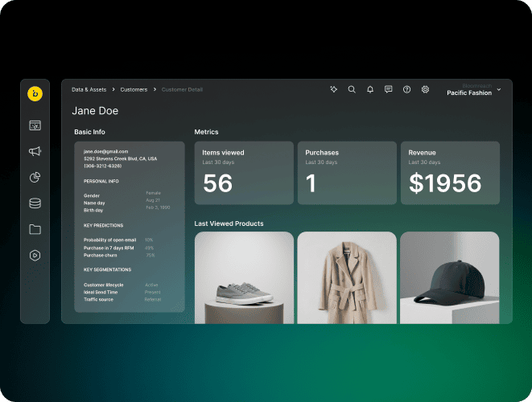Viewport: 532px width, 402px height.
Task: Click the yellow Bloomreach logo icon
Action: point(35,94)
